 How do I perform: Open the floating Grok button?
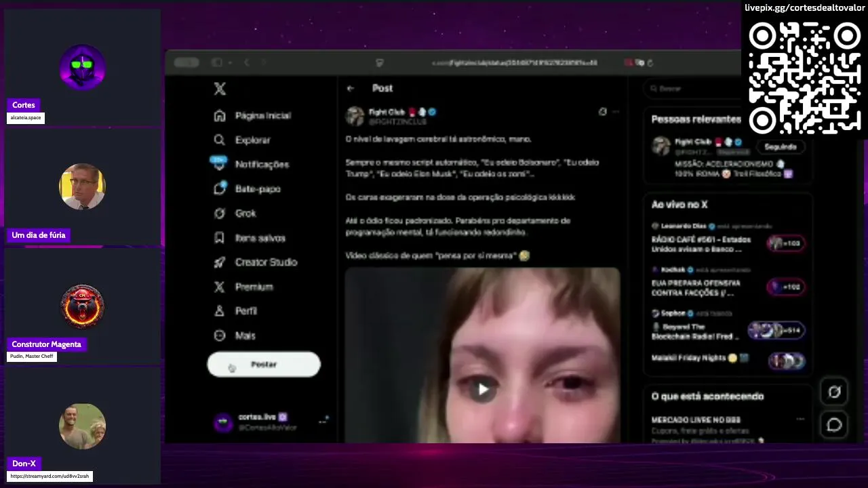click(834, 392)
